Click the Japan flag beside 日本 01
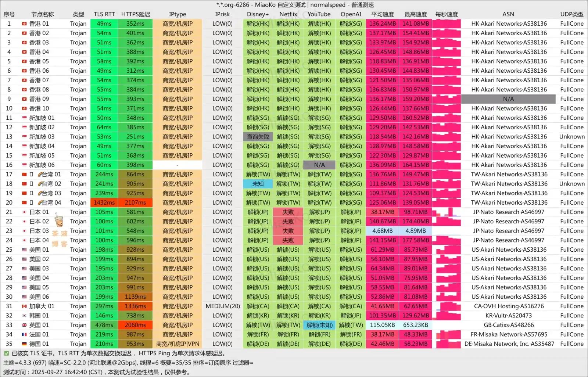This screenshot has width=588, height=377. point(24,212)
